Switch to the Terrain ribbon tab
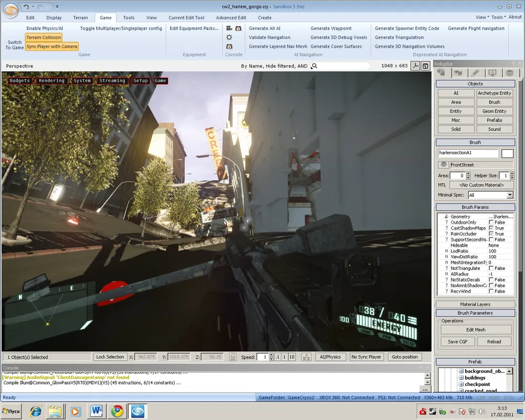 tap(80, 17)
